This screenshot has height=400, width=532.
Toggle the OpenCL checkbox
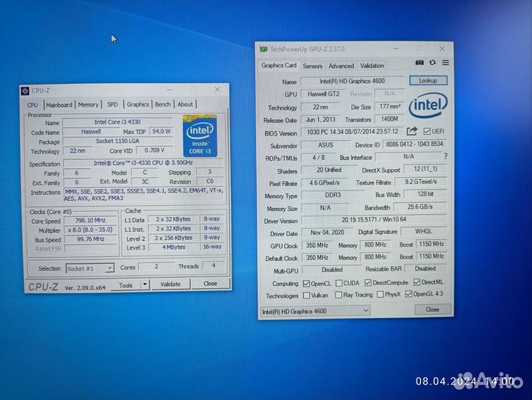pos(306,283)
